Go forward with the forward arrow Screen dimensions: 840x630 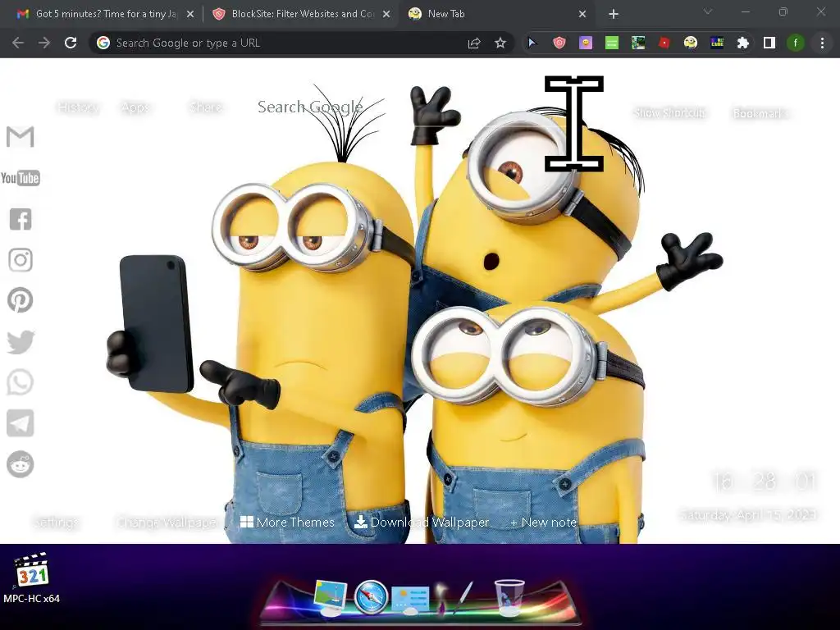click(x=44, y=43)
